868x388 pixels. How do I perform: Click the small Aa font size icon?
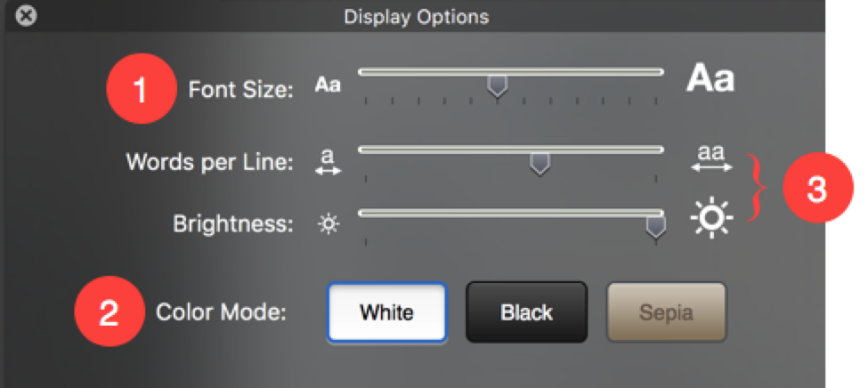click(x=328, y=86)
